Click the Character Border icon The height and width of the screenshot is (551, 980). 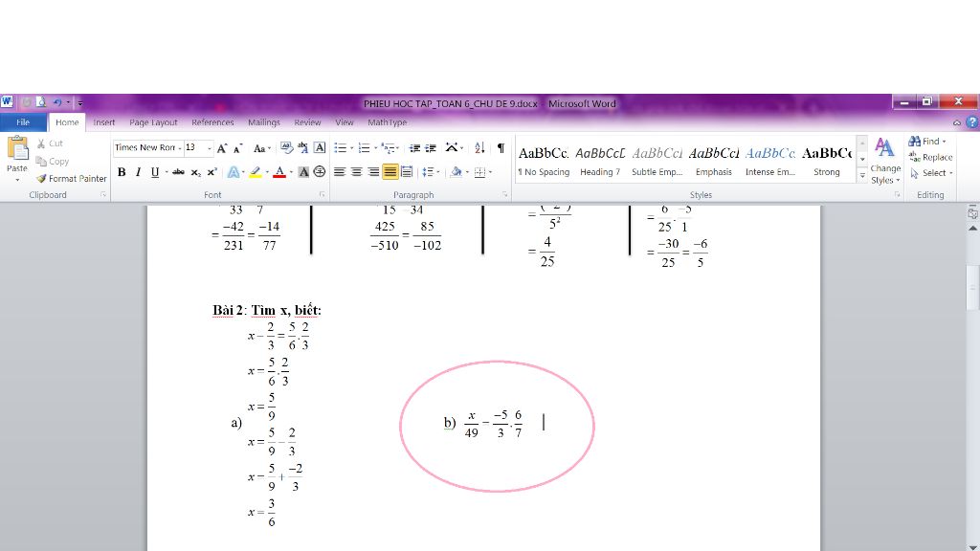pos(320,148)
